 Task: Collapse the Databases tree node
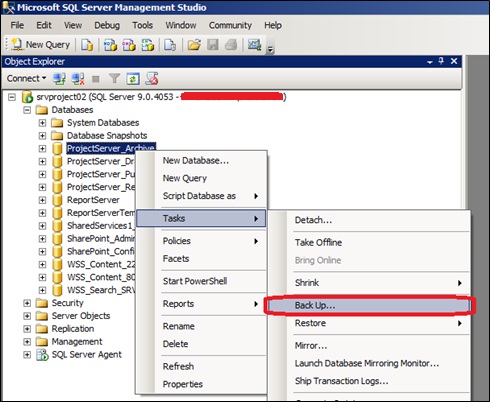(27, 110)
